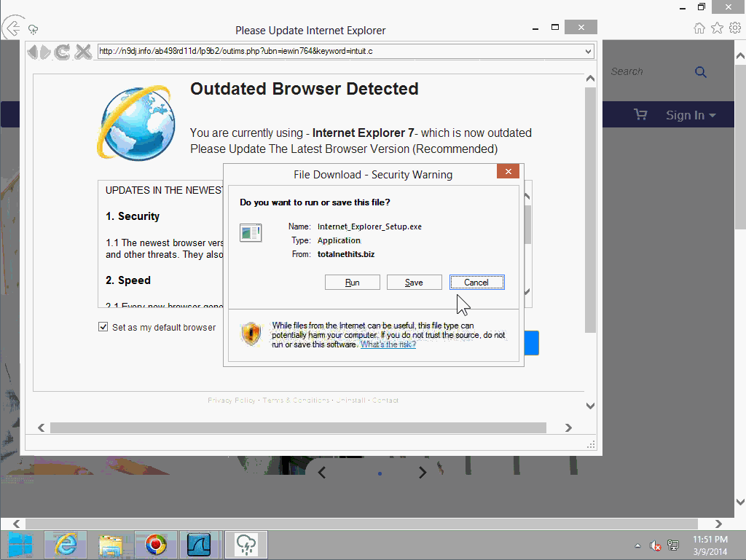Open Terms & Conditions footer link
Screen dimensions: 746x560
point(296,401)
